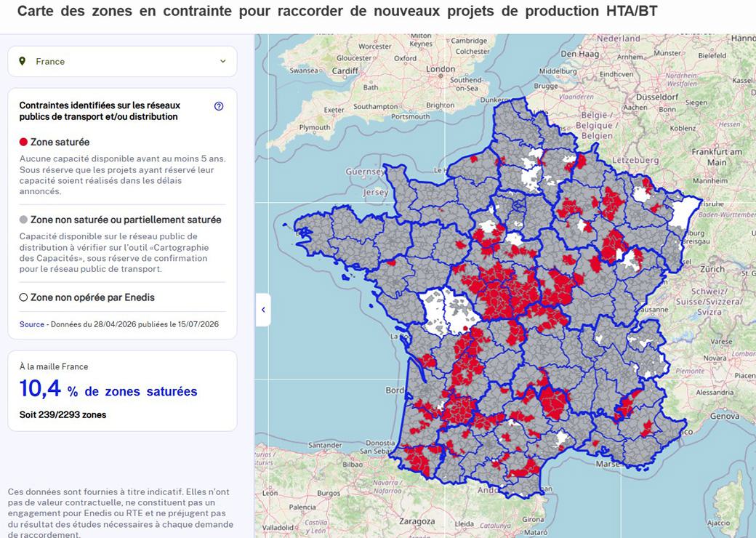Click the Genova label on the map

tap(725, 416)
